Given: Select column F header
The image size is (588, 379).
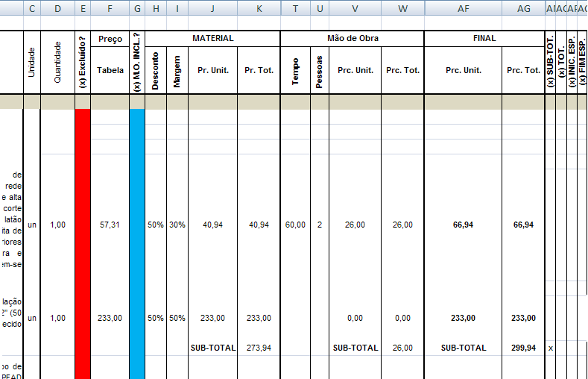Looking at the screenshot, I should click(110, 8).
